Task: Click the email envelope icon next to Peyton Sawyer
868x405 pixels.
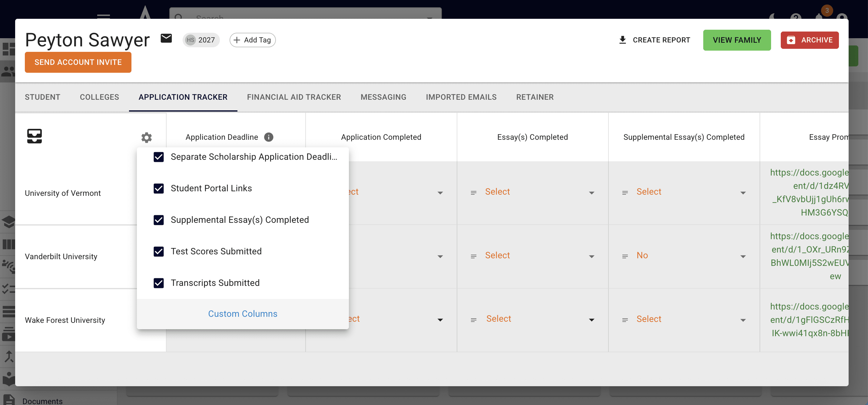Action: coord(166,38)
